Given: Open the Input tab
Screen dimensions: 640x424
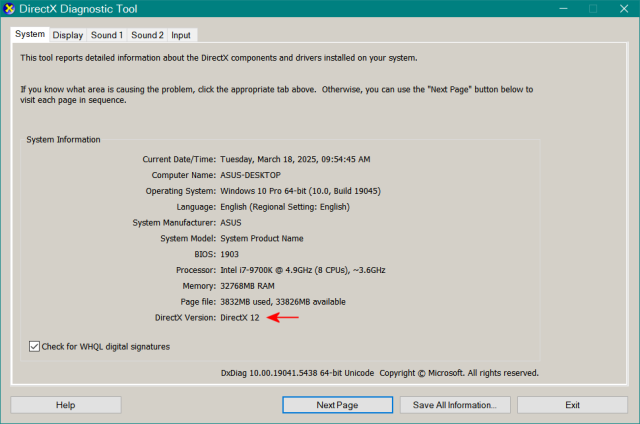Looking at the screenshot, I should click(x=181, y=35).
